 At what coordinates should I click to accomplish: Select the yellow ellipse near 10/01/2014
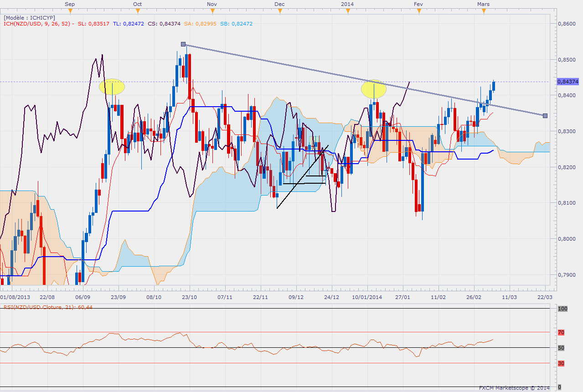click(x=374, y=88)
